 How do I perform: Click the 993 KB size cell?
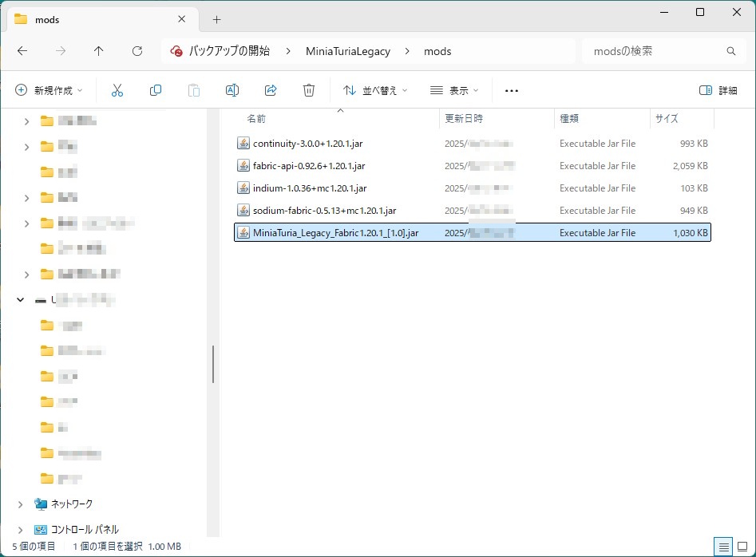tap(694, 143)
